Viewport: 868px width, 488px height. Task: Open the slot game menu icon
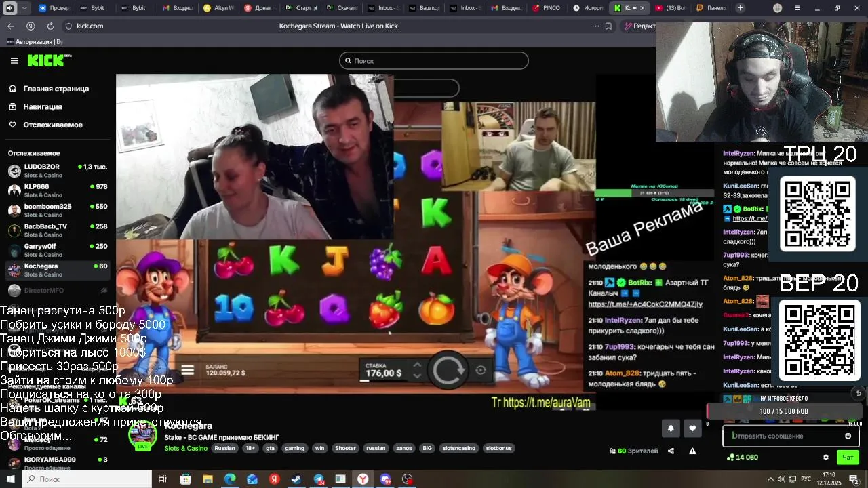187,370
